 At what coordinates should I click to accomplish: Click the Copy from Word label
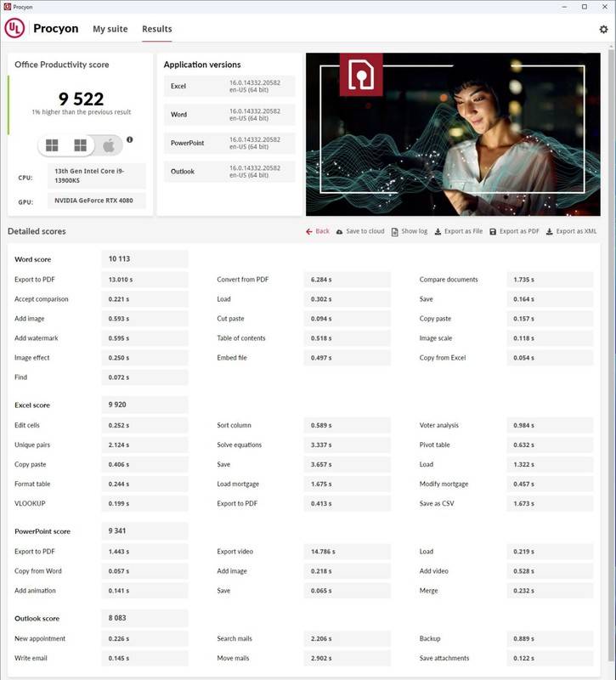point(38,571)
